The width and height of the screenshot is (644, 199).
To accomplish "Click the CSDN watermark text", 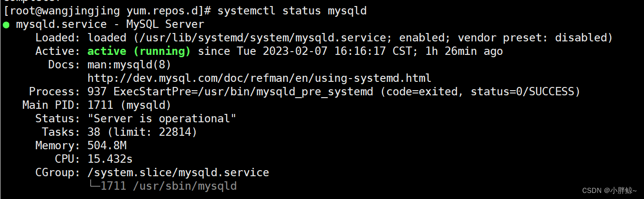I will (x=609, y=191).
